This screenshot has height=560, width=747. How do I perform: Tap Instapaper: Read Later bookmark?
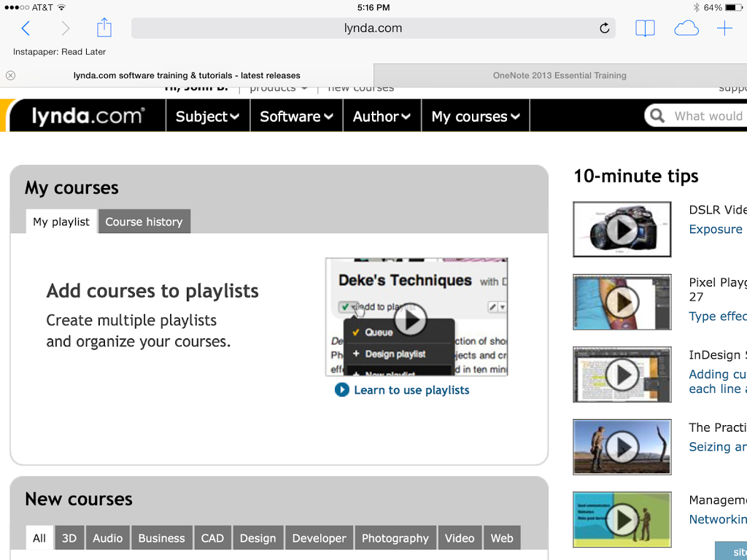point(60,52)
